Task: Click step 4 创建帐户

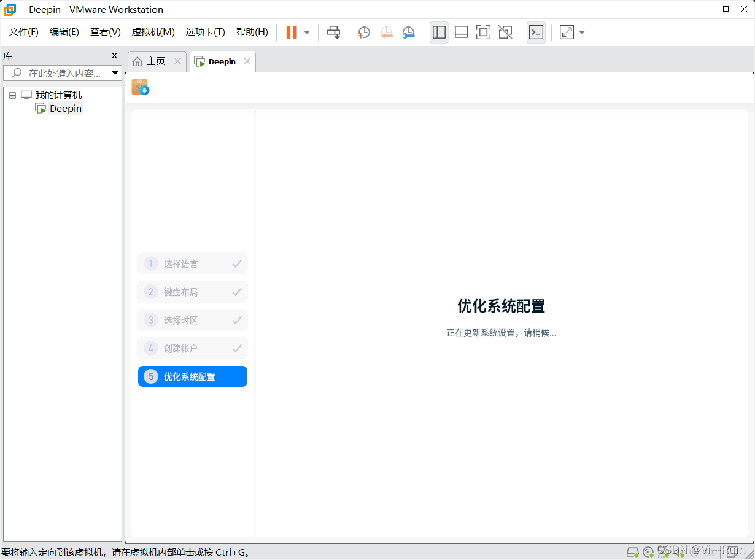Action: (193, 348)
